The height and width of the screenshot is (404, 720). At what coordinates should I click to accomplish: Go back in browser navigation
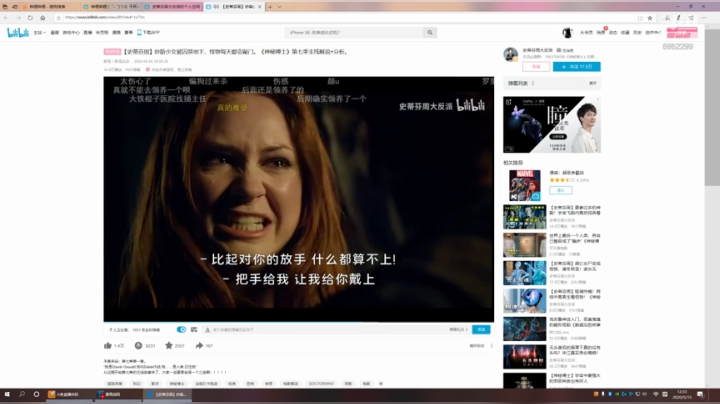pos(6,18)
